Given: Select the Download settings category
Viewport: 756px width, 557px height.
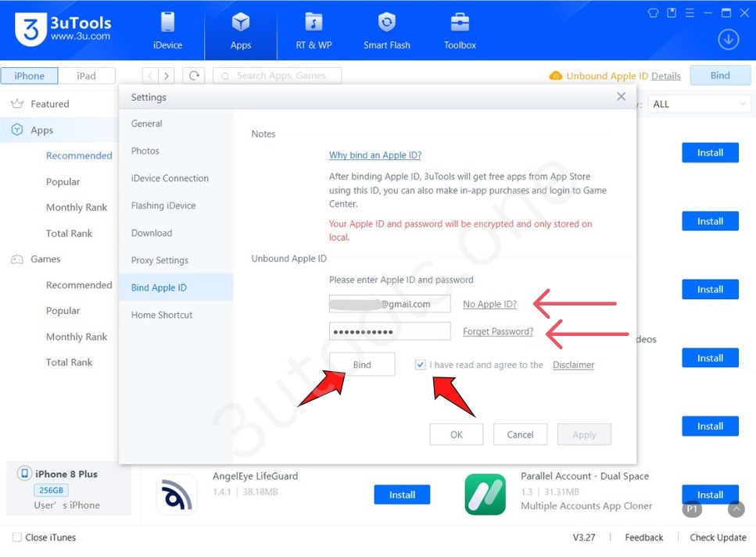Looking at the screenshot, I should (x=152, y=233).
